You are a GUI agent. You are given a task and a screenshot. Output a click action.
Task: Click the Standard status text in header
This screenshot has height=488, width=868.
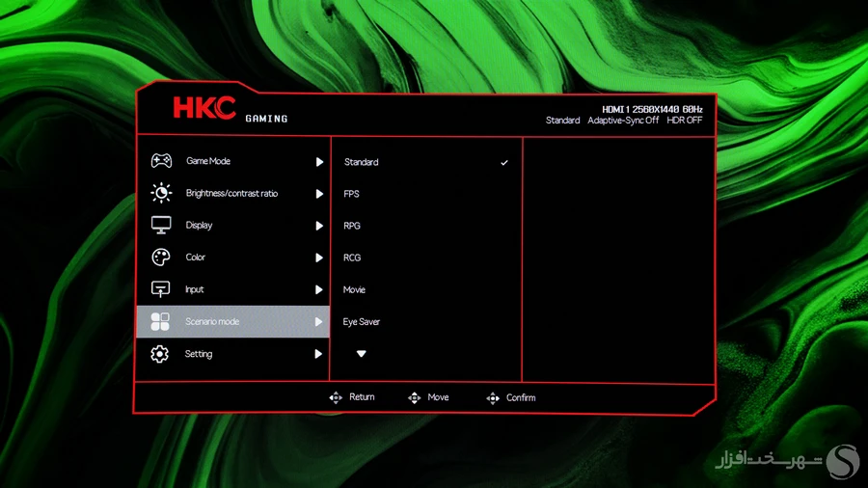click(563, 120)
